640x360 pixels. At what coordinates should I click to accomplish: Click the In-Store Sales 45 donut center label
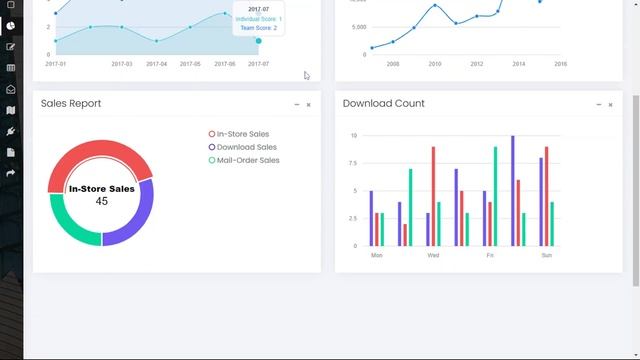(x=102, y=195)
